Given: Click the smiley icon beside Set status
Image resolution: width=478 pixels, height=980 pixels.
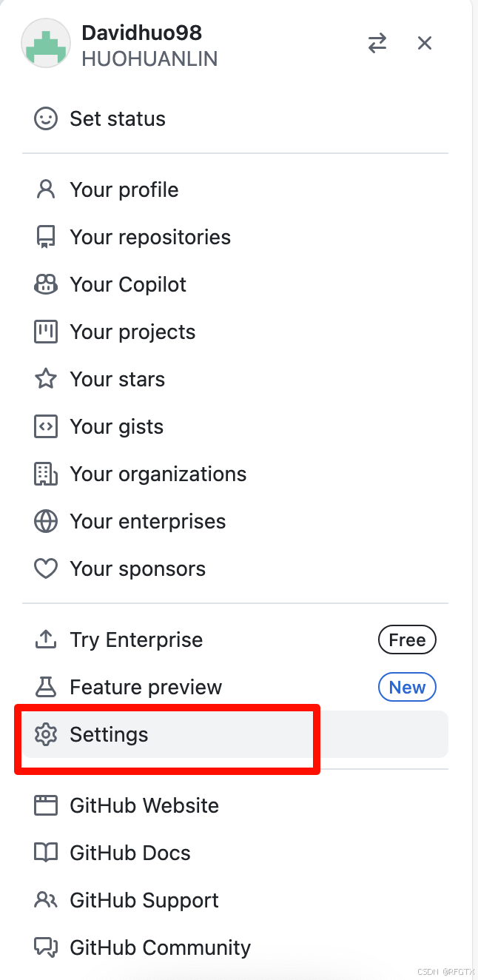Looking at the screenshot, I should pos(46,119).
